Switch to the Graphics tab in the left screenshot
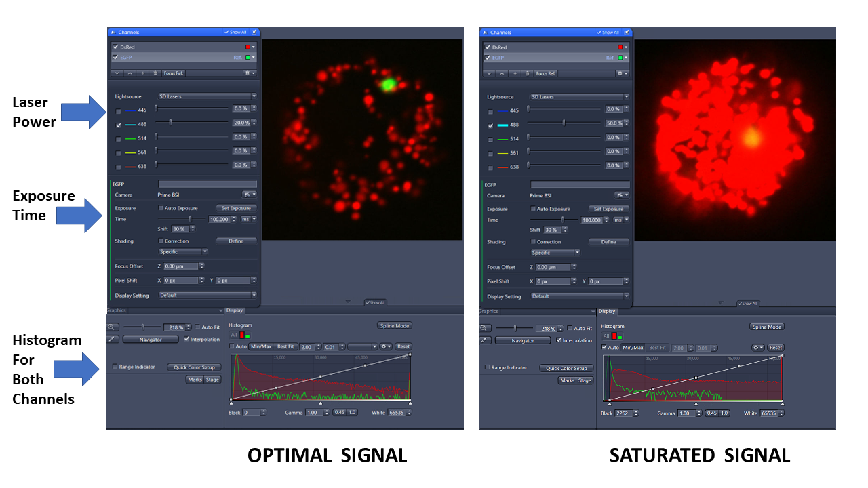 tap(117, 310)
